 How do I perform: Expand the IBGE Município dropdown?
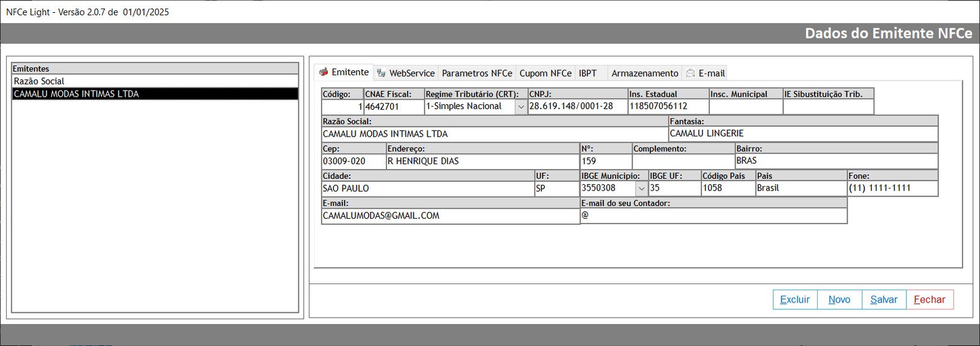(641, 189)
